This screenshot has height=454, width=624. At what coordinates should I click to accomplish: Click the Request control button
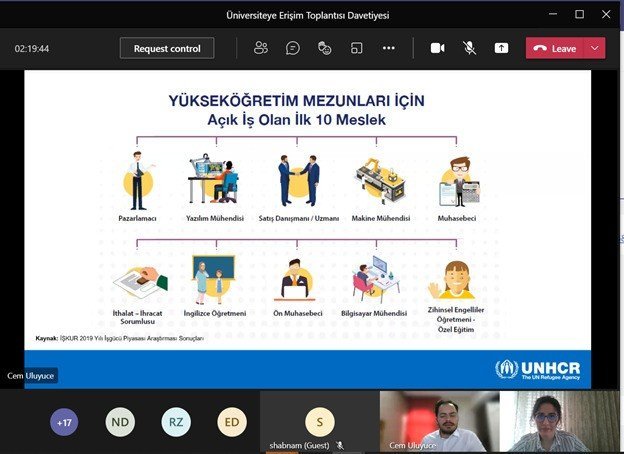(x=166, y=48)
